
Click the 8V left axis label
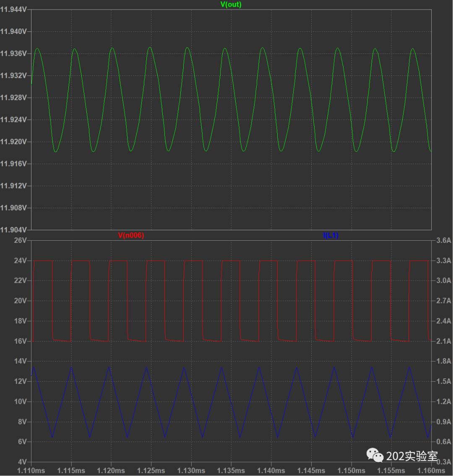(22, 421)
